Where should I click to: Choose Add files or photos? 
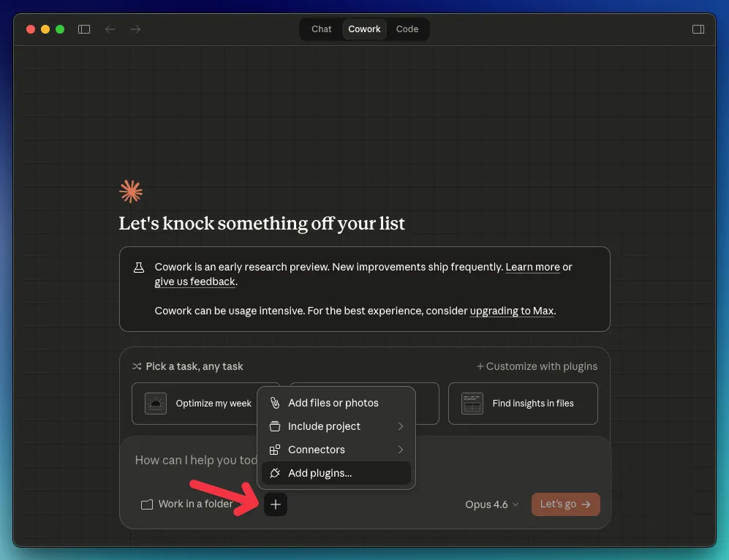[x=336, y=403]
